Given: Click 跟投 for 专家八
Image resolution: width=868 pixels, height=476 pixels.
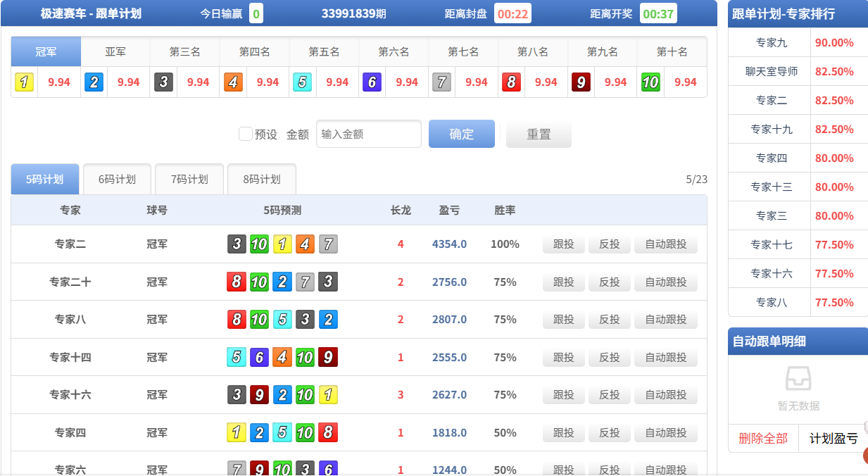Looking at the screenshot, I should pos(563,319).
